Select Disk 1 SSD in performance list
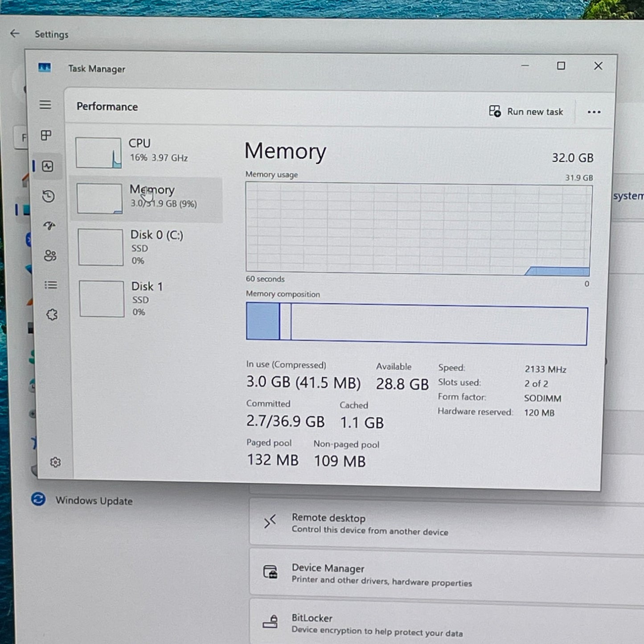The width and height of the screenshot is (644, 644). (148, 299)
